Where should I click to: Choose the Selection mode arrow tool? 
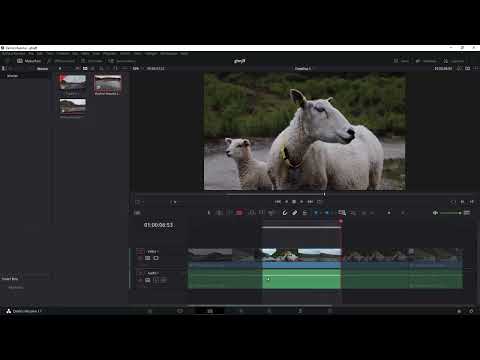(x=209, y=213)
